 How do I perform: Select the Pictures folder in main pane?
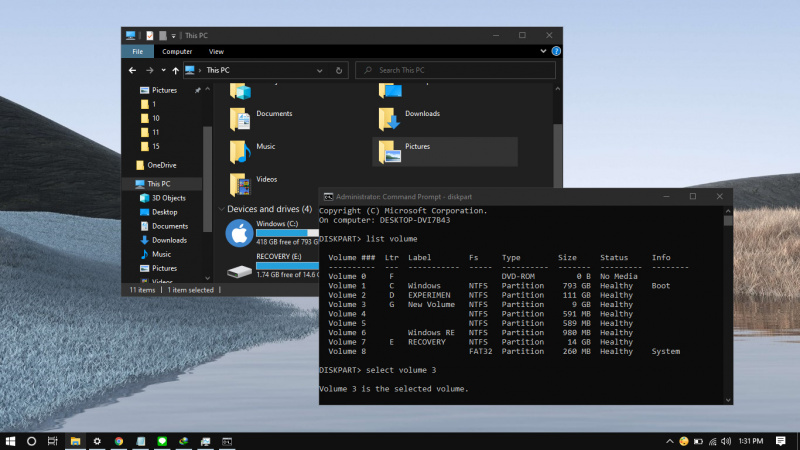click(x=445, y=152)
